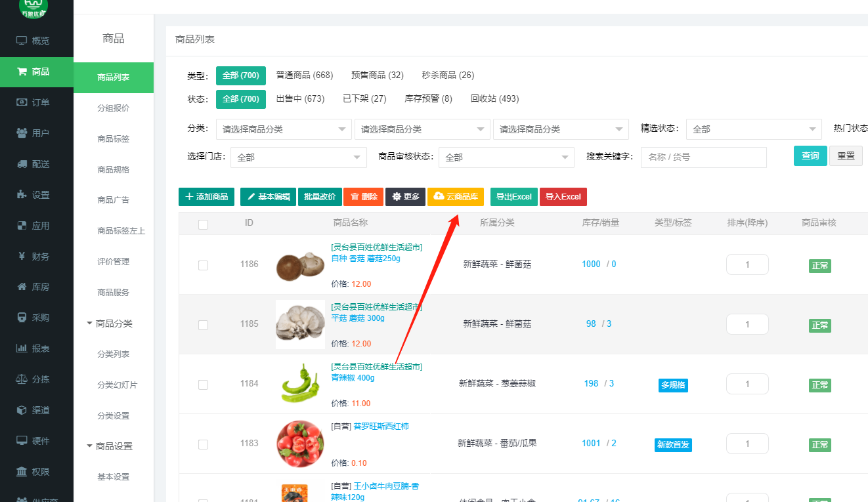Switch to 回收站 (493) status tab

[x=494, y=98]
